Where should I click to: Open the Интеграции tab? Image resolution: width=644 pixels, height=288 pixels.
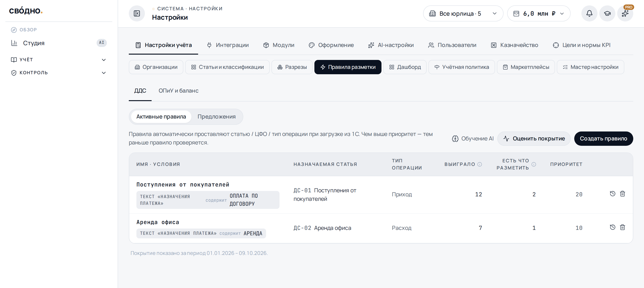(228, 45)
